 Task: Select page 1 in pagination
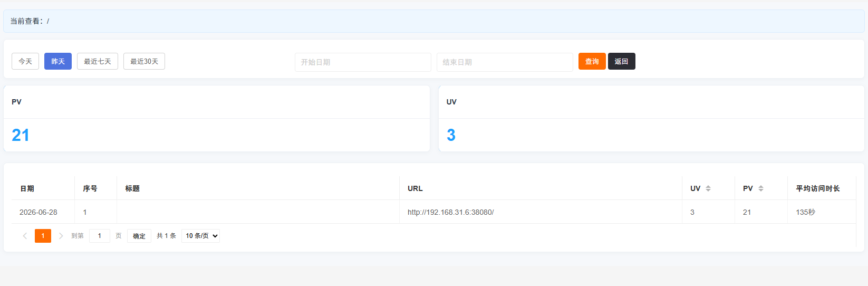pyautogui.click(x=43, y=236)
